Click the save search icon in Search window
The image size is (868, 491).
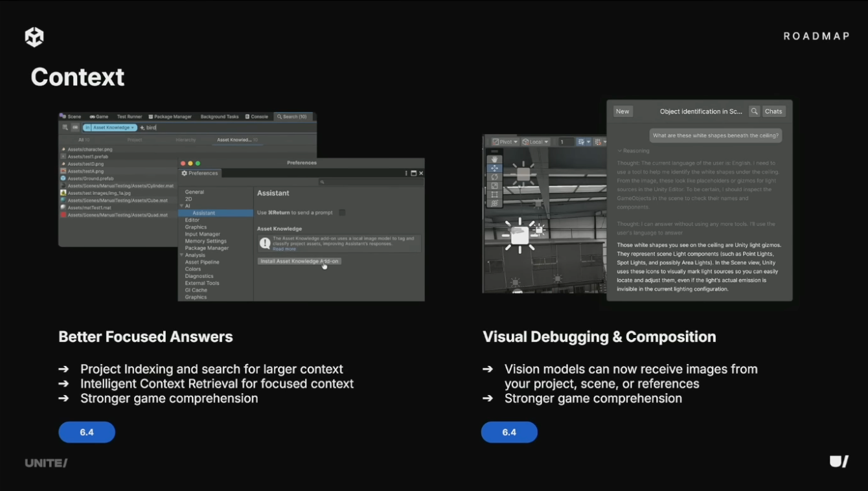65,128
